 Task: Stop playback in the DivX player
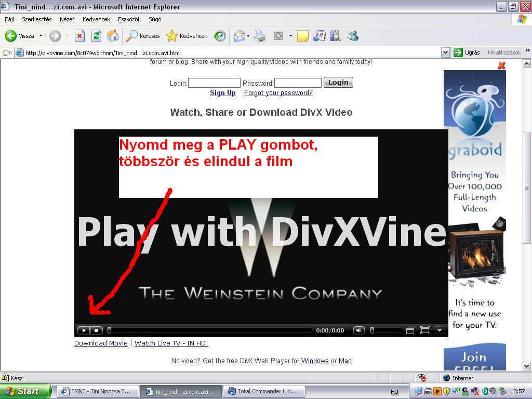point(96,330)
